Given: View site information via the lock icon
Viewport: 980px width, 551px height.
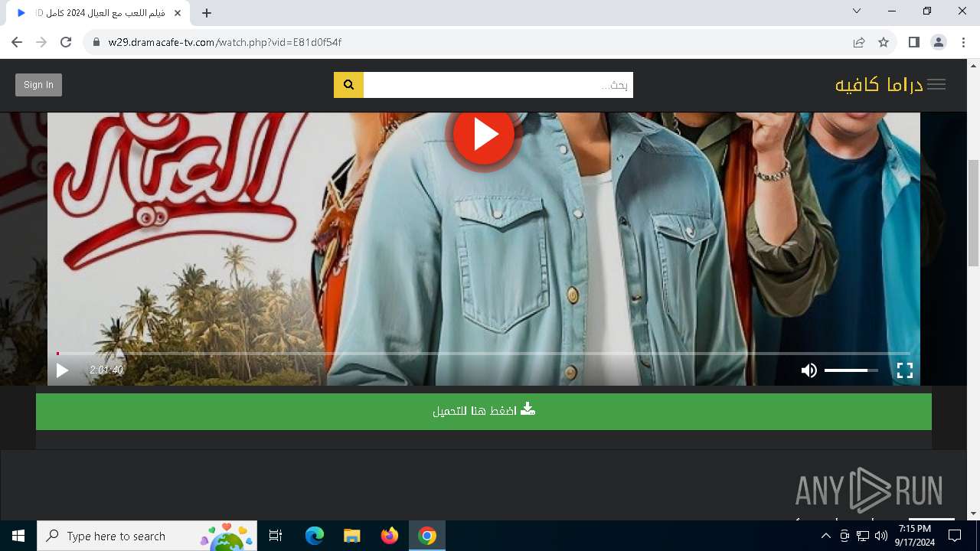Looking at the screenshot, I should click(x=96, y=42).
